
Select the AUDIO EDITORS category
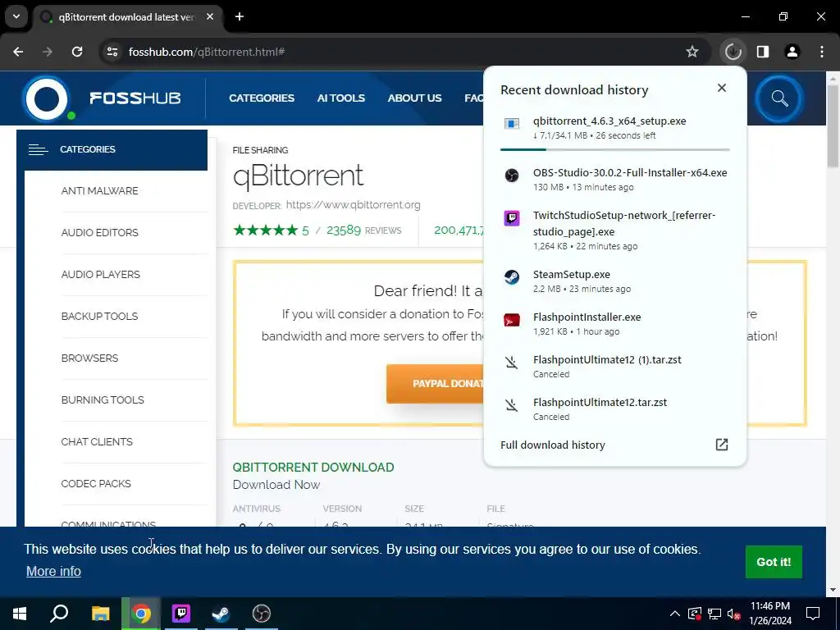click(99, 232)
